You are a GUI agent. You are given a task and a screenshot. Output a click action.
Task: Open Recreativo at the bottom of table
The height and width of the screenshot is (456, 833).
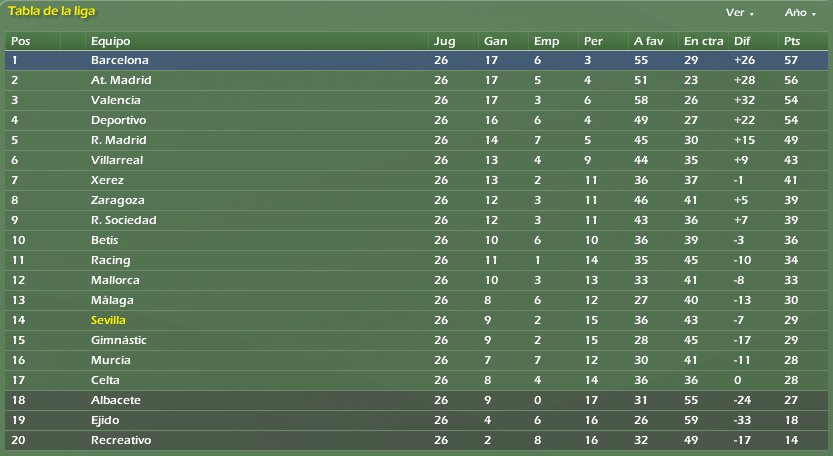pyautogui.click(x=121, y=440)
